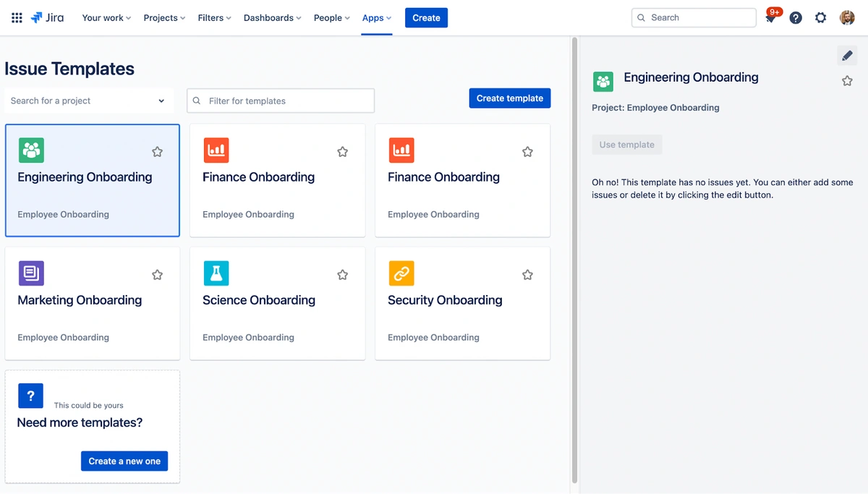Click Your work in the navigation bar
The height and width of the screenshot is (494, 868).
pos(106,17)
